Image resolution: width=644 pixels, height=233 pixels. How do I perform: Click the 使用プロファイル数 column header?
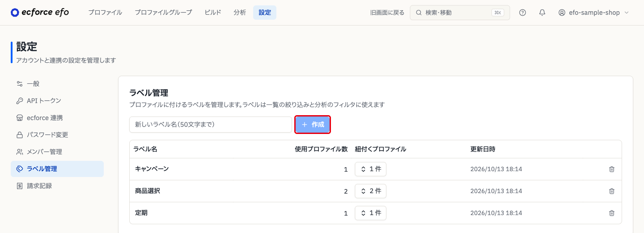tap(321, 149)
